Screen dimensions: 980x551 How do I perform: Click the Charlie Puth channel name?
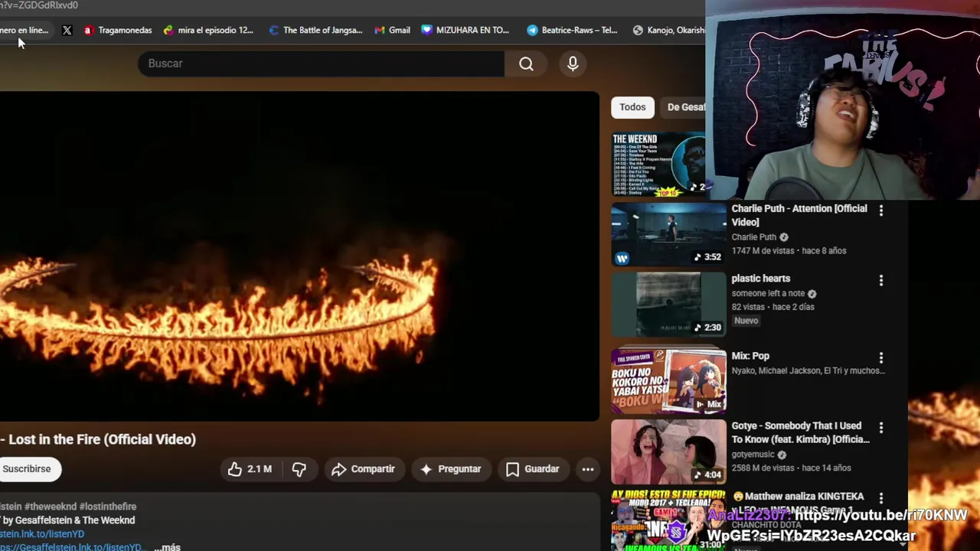(x=754, y=237)
